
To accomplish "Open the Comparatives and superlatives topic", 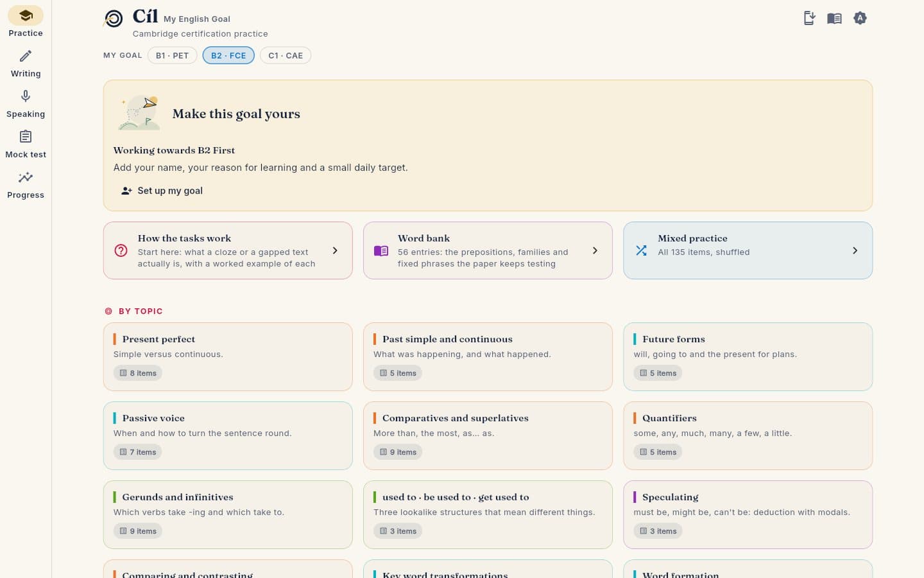I will click(x=488, y=436).
